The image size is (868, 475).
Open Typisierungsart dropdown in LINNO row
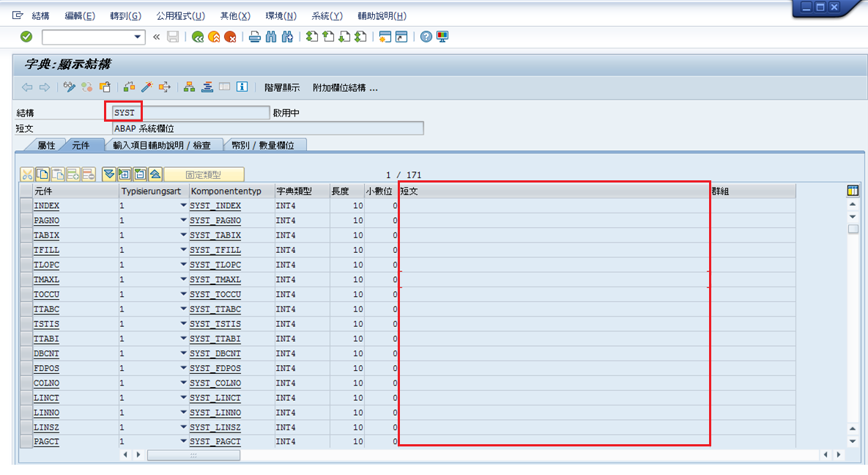(183, 412)
